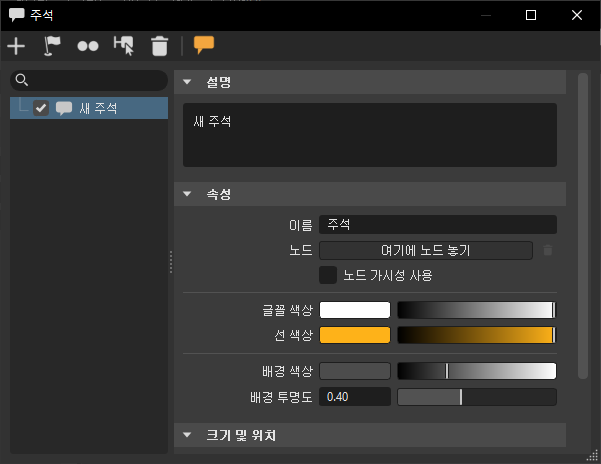Uncheck the 새 주석 visibility checkbox
The width and height of the screenshot is (601, 464).
click(41, 108)
